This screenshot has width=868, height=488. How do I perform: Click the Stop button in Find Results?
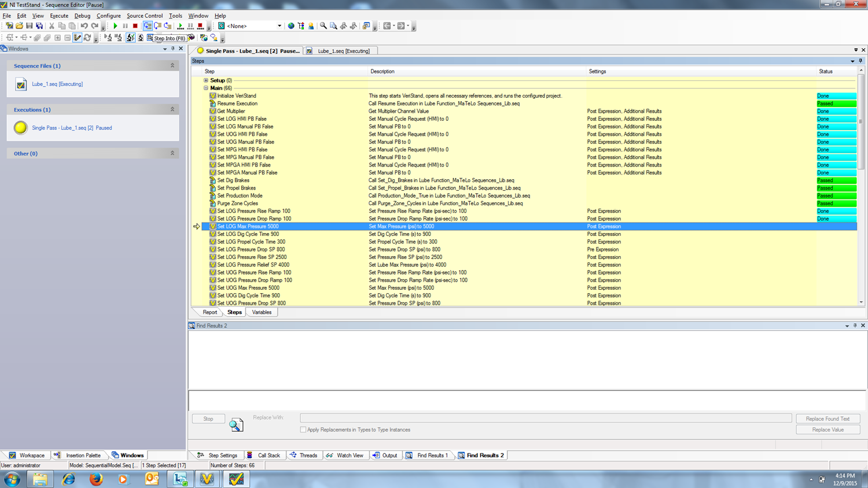coord(208,419)
